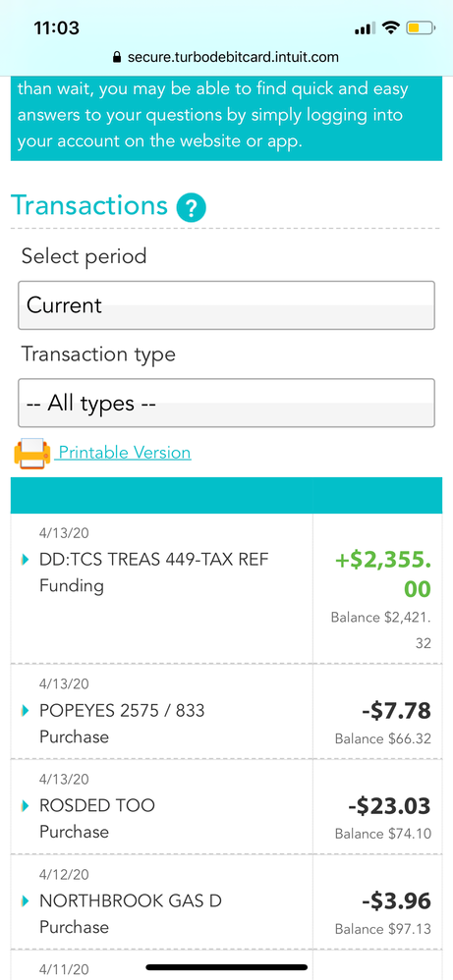Tap the secure.turbodebitcard.intuit.com address bar
The image size is (453, 980).
(225, 58)
